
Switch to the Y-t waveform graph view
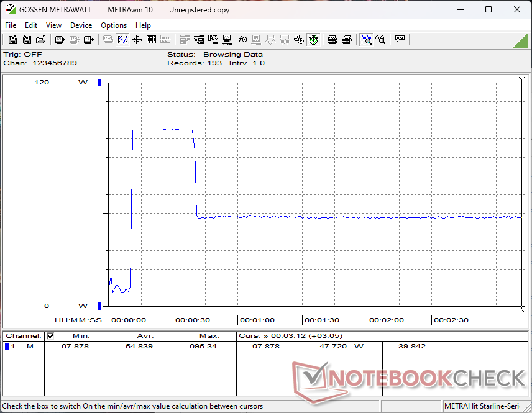point(122,40)
